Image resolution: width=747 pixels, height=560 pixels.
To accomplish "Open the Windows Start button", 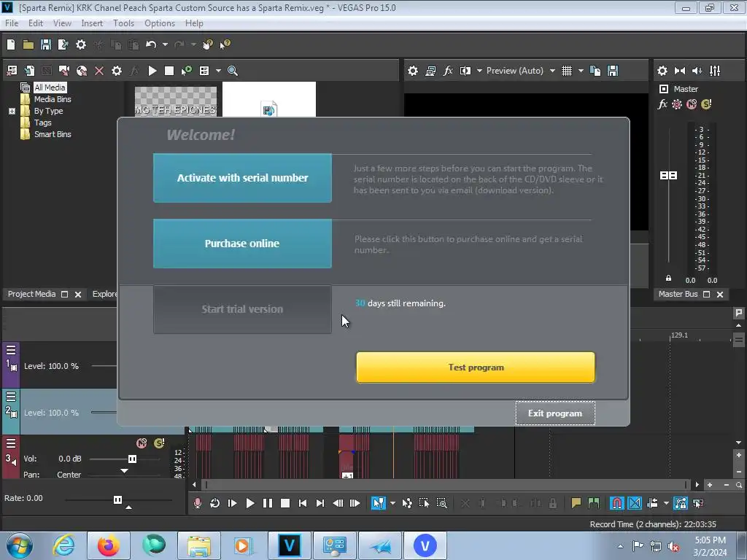I will (19, 545).
